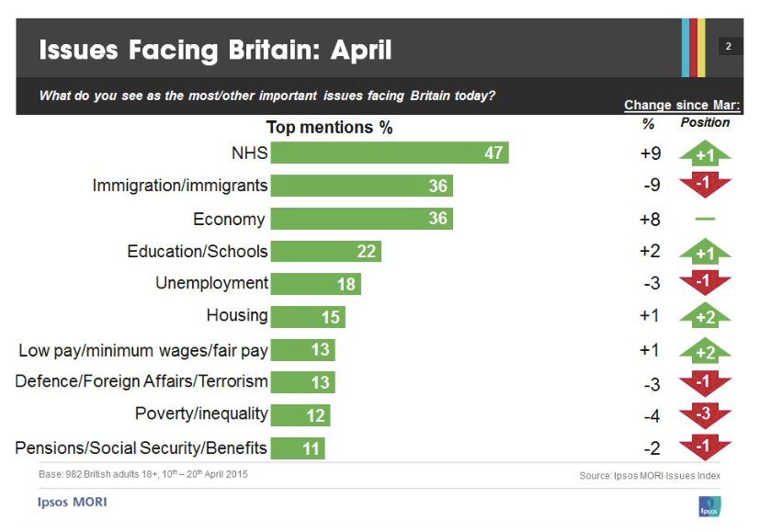Click the red down arrow for Immigration/immigrants

705,185
